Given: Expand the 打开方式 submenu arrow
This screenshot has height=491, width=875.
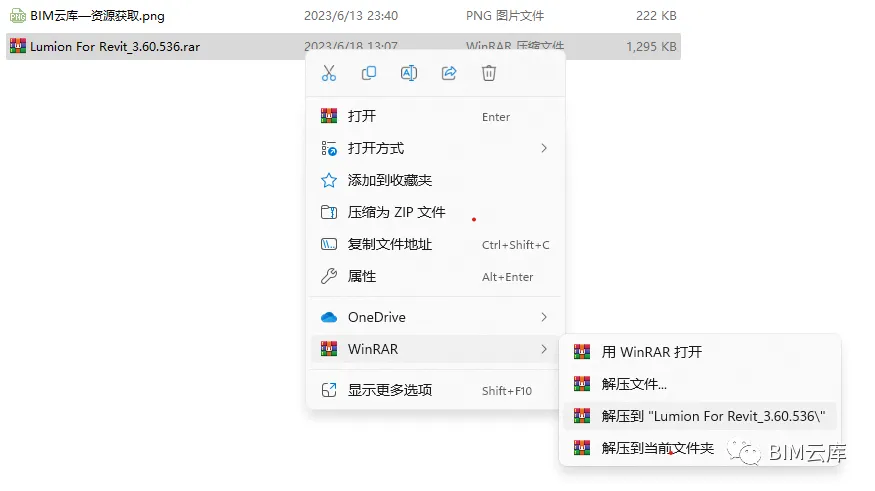Looking at the screenshot, I should pyautogui.click(x=544, y=148).
